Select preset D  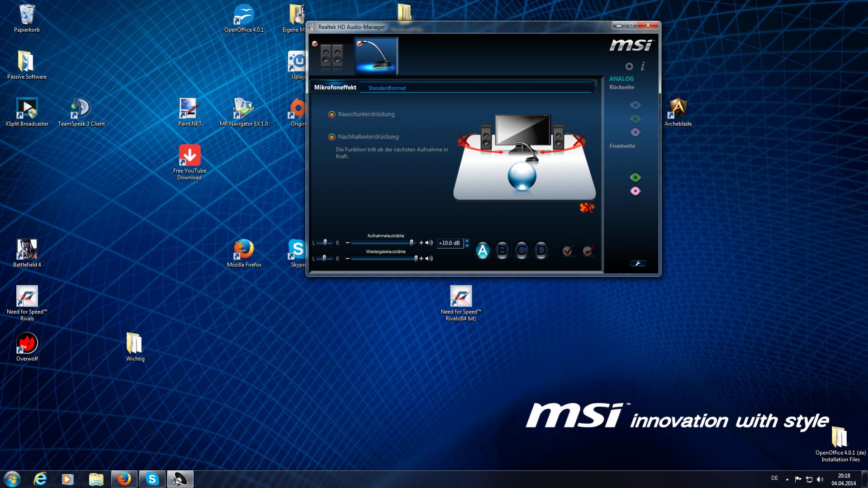541,251
